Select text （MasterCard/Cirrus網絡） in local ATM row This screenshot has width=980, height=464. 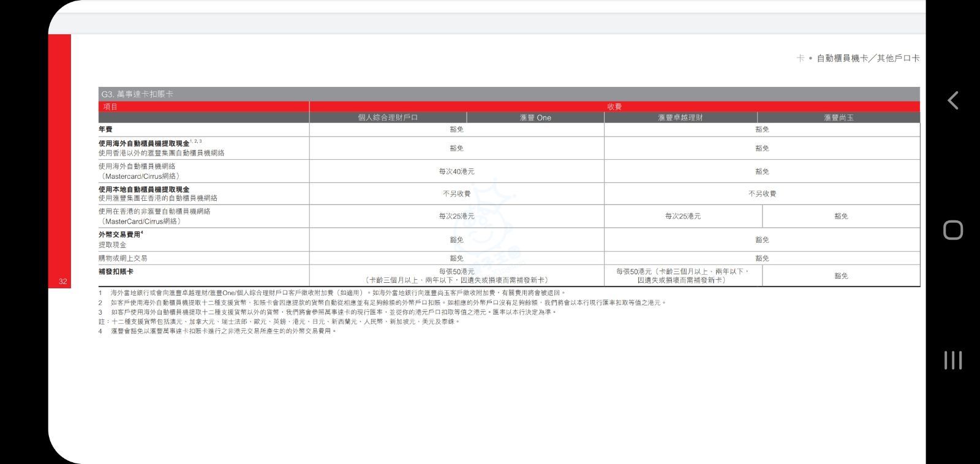coord(141,221)
